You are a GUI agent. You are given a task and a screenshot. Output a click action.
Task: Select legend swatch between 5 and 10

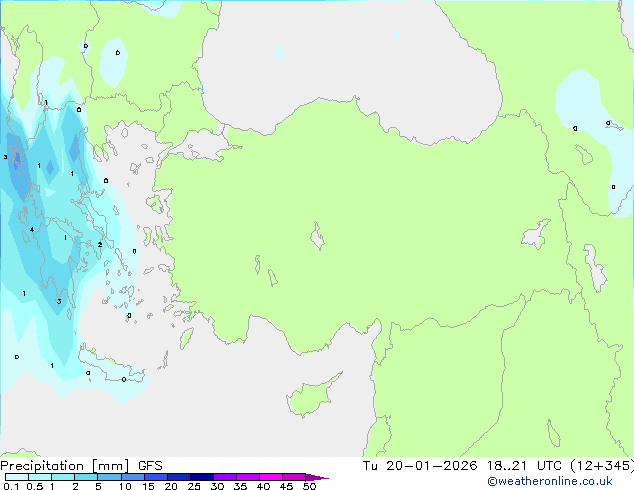[x=109, y=477]
